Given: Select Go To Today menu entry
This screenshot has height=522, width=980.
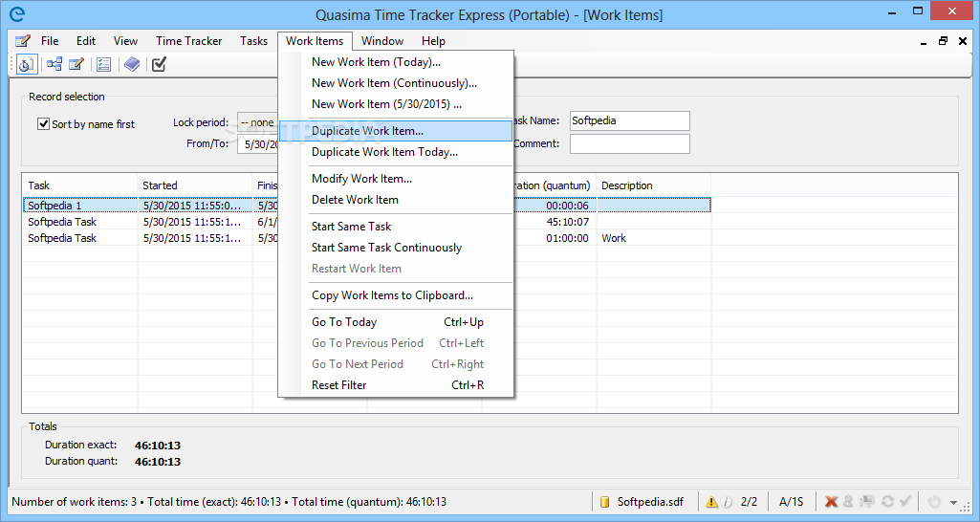Looking at the screenshot, I should click(396, 322).
